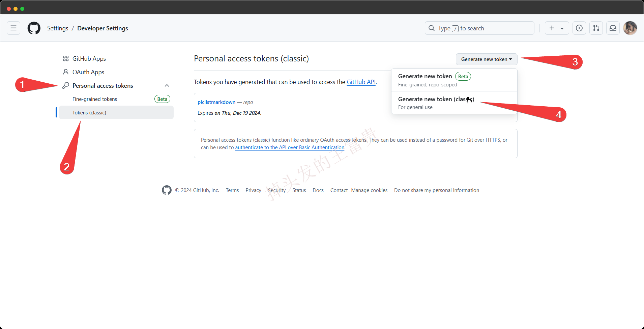This screenshot has width=644, height=329.
Task: Open the user avatar menu
Action: (x=630, y=28)
